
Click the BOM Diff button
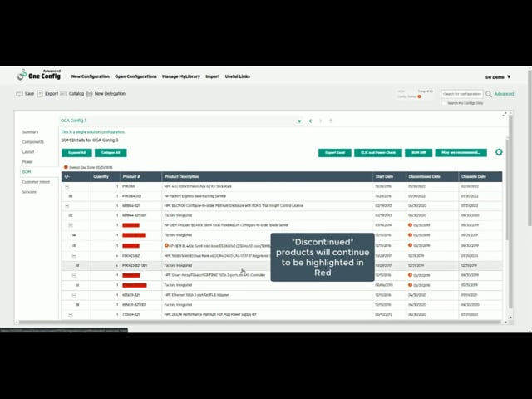pyautogui.click(x=418, y=153)
